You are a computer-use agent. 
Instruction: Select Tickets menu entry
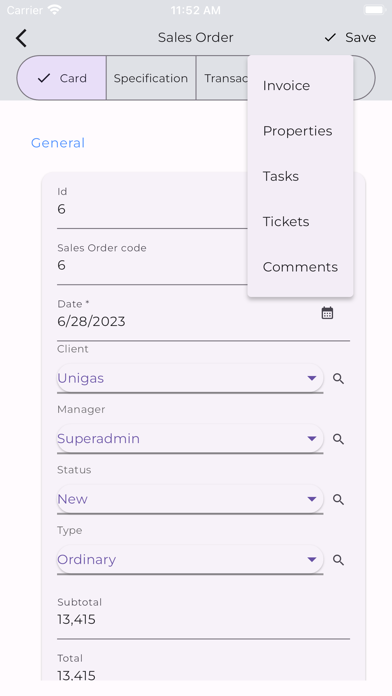(x=301, y=221)
